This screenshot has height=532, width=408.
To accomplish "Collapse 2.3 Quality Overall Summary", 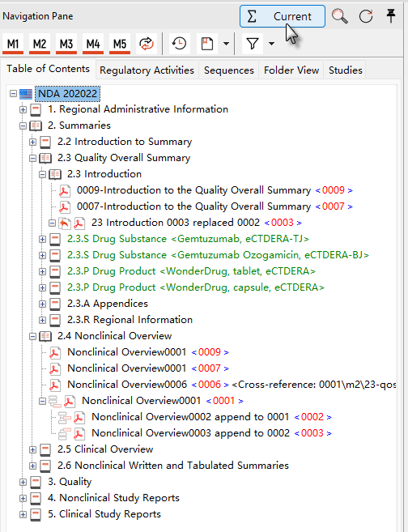I will coord(32,158).
